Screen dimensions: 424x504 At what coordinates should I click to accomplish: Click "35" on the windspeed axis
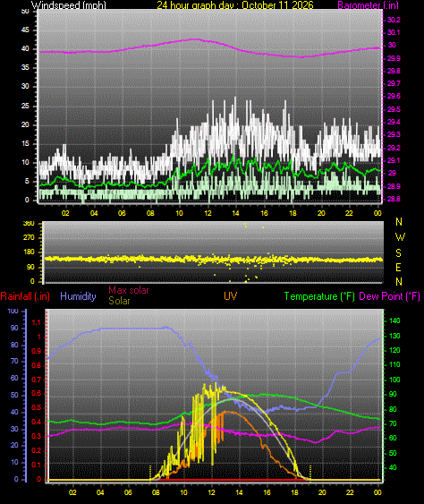pyautogui.click(x=25, y=67)
